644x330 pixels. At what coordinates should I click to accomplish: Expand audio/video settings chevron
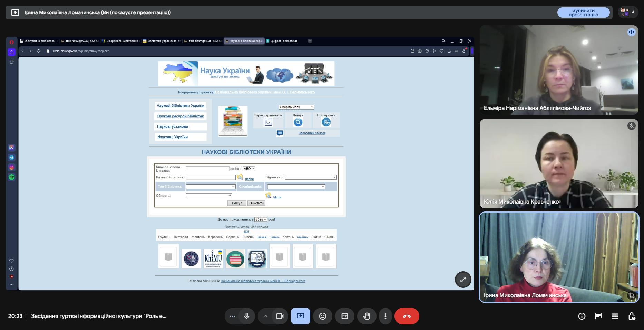265,316
